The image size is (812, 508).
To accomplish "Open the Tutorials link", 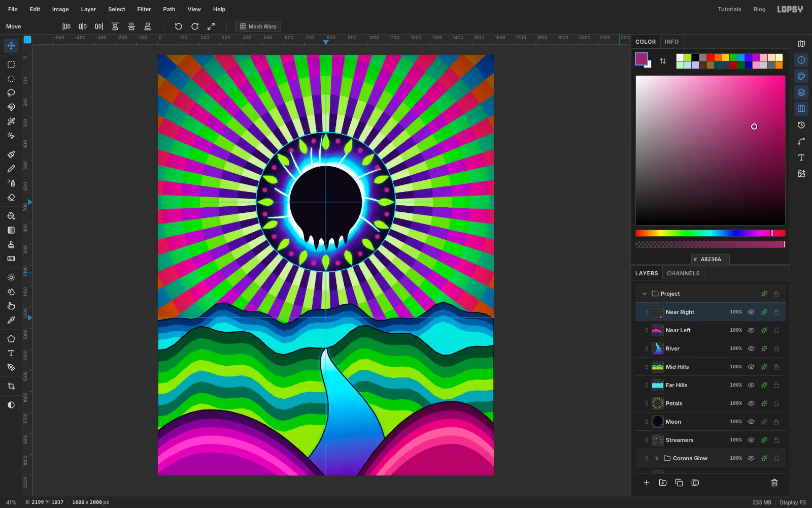I will click(x=729, y=9).
